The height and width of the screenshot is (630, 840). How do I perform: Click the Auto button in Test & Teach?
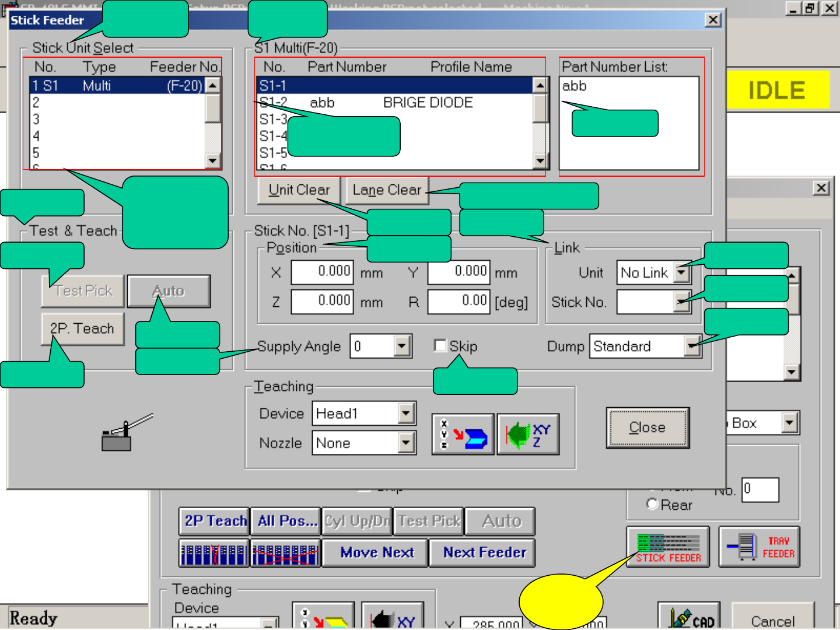[169, 291]
